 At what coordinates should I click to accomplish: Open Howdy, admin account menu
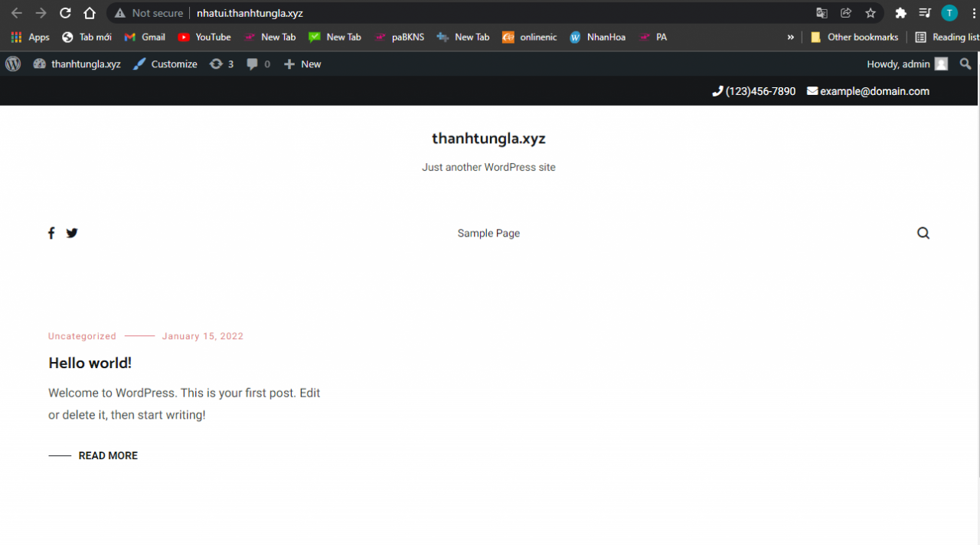907,64
